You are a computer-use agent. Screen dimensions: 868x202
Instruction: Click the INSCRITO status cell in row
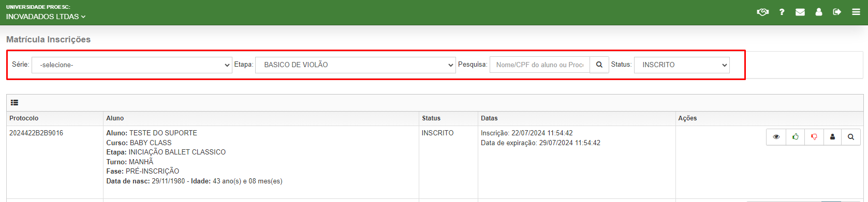click(x=437, y=133)
